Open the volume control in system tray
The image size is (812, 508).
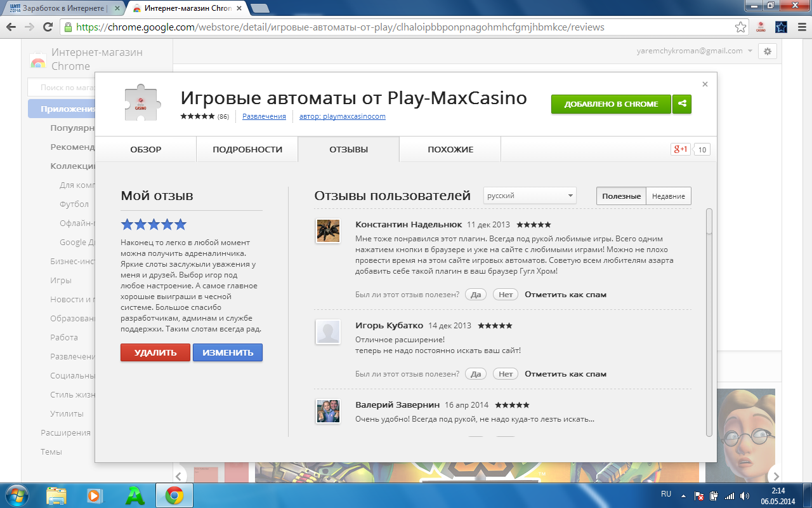tap(745, 496)
